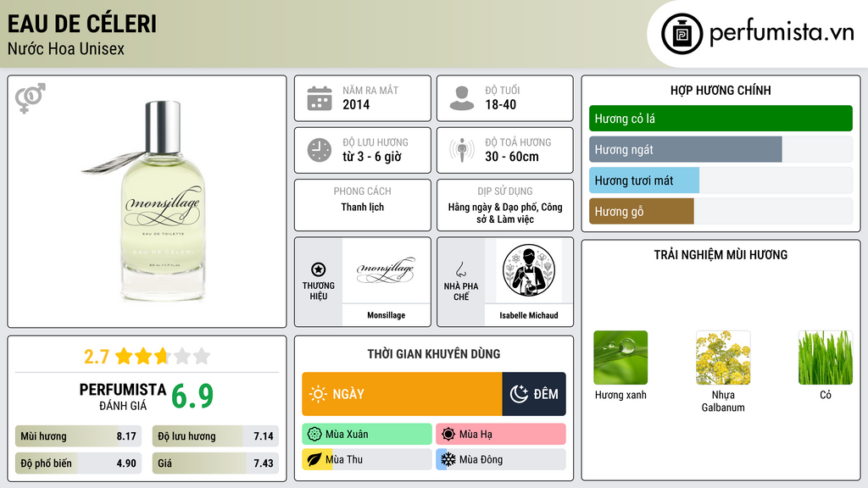The width and height of the screenshot is (868, 488).
Task: Click the TRẢI NGHIỆM MÙI HƯƠNG heading
Action: tap(721, 254)
